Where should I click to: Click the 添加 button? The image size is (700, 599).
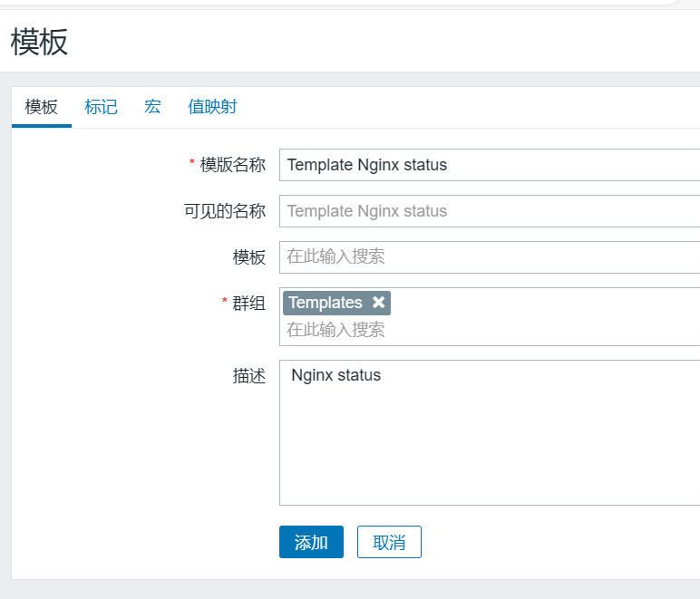tap(311, 542)
